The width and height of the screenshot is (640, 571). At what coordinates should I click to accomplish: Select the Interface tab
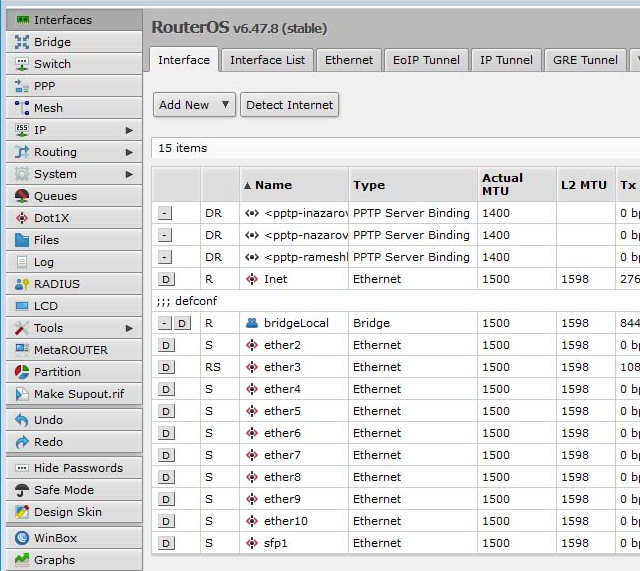(184, 60)
